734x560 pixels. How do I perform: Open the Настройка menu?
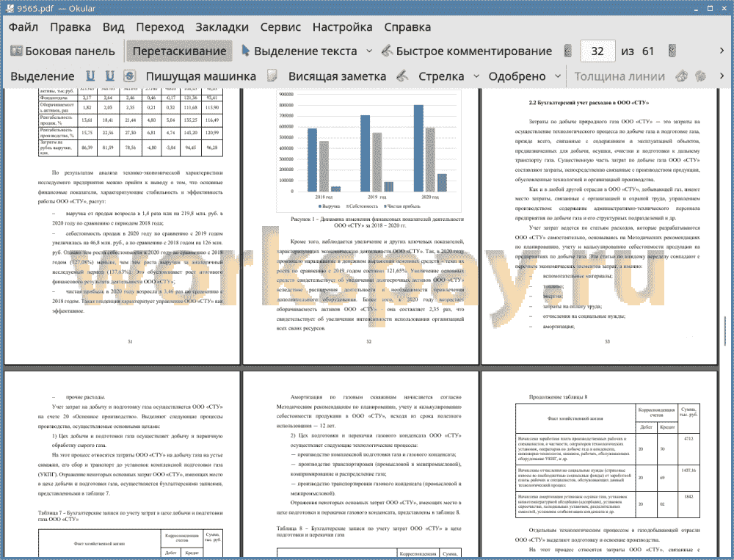click(342, 26)
